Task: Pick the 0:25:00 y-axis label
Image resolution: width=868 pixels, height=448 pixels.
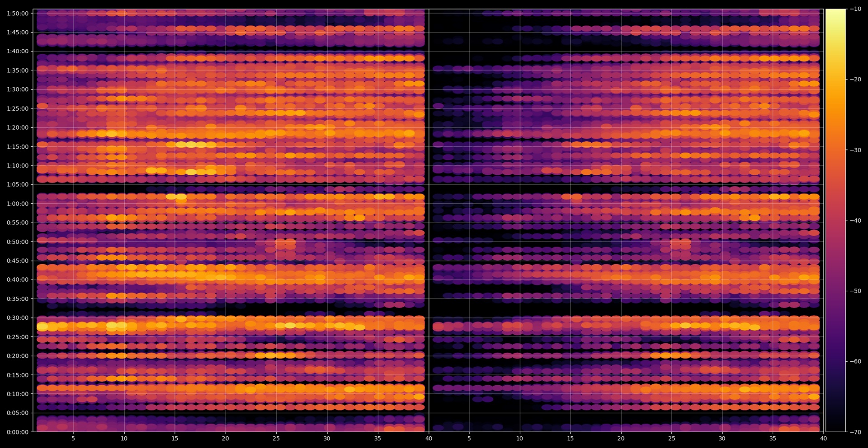Action: coord(18,337)
